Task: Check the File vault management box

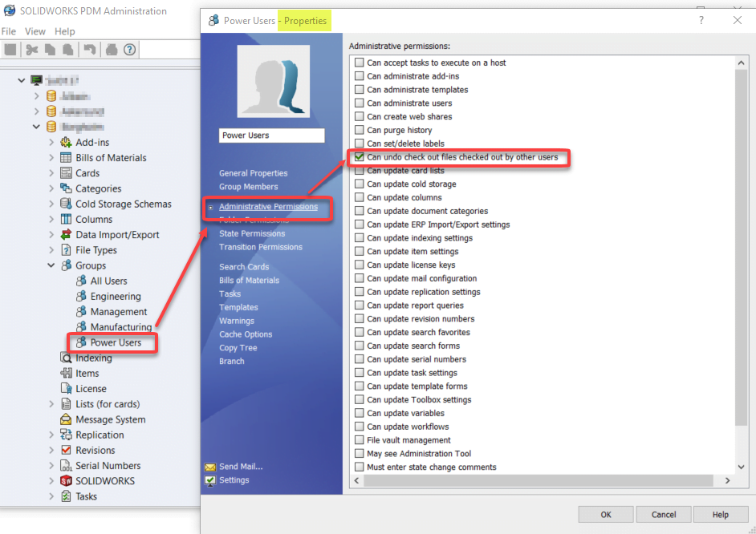Action: pyautogui.click(x=360, y=440)
